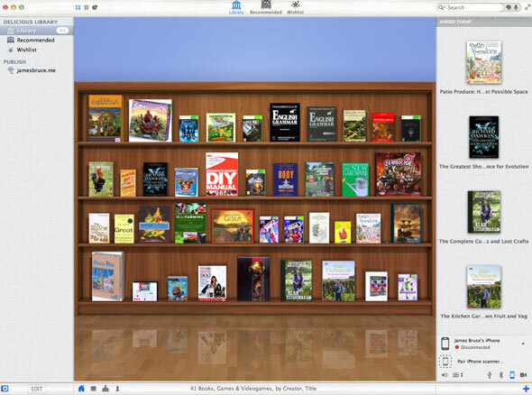The height and width of the screenshot is (395, 532).
Task: Open the UK flag region selector
Action: tap(457, 374)
